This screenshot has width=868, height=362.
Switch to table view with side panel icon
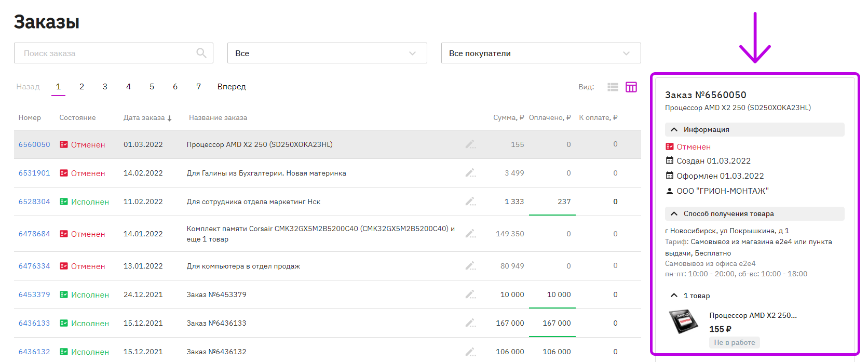(x=631, y=87)
